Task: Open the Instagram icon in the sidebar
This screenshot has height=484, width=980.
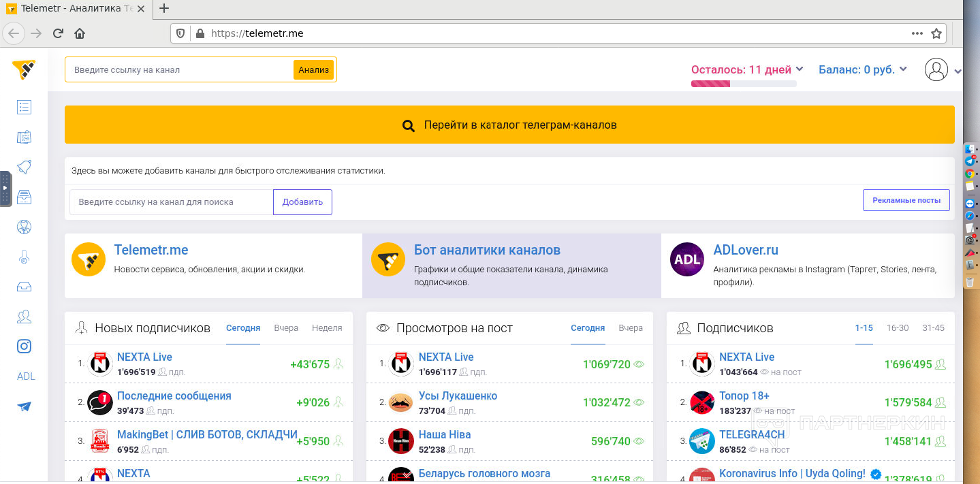Action: click(x=24, y=346)
